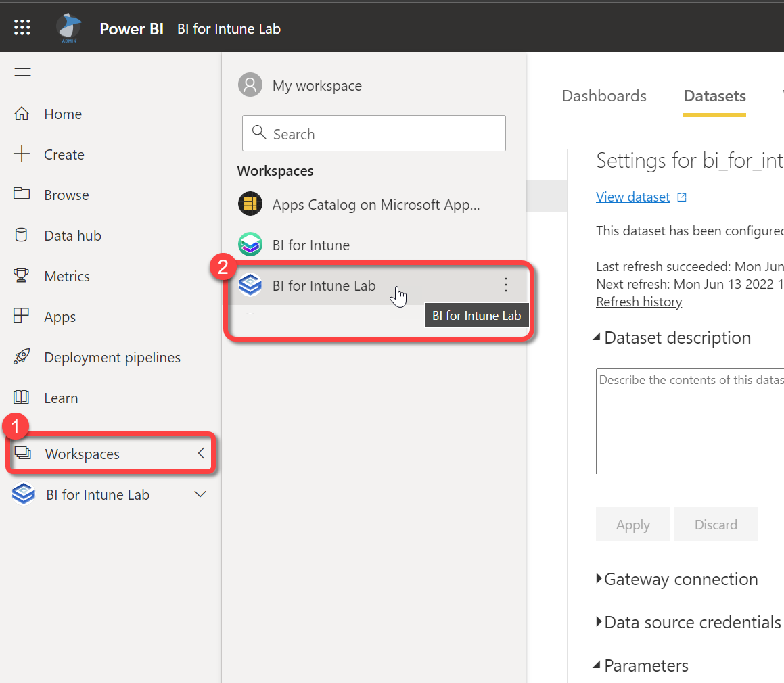Click the 'Last refresh succeeded' status line
This screenshot has width=784, height=683.
(690, 266)
